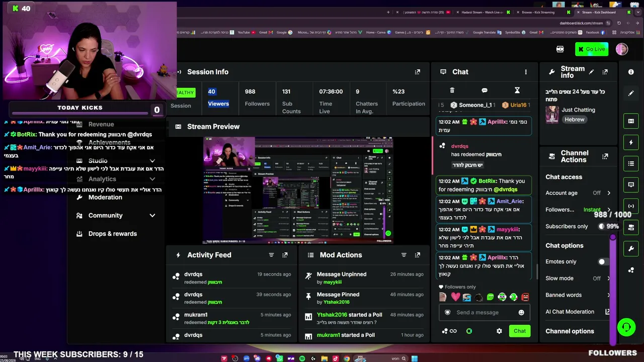Image resolution: width=644 pixels, height=362 pixels.
Task: Pop out the Activity Feed panel
Action: coord(285,255)
